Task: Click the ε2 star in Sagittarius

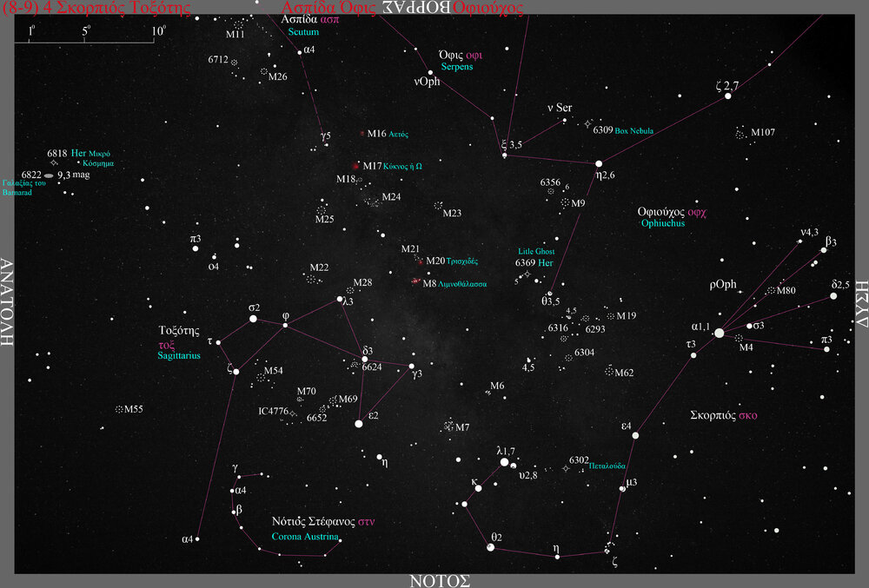Action: (359, 424)
